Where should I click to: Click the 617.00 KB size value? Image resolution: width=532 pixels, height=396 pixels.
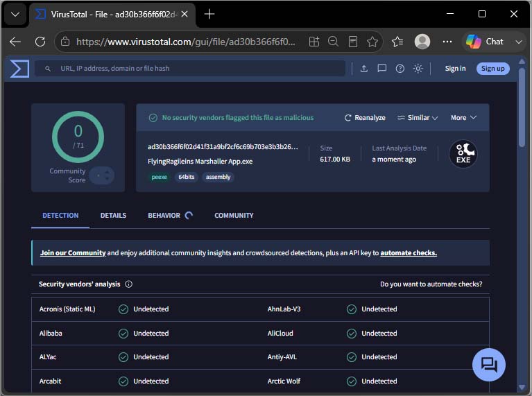[335, 160]
